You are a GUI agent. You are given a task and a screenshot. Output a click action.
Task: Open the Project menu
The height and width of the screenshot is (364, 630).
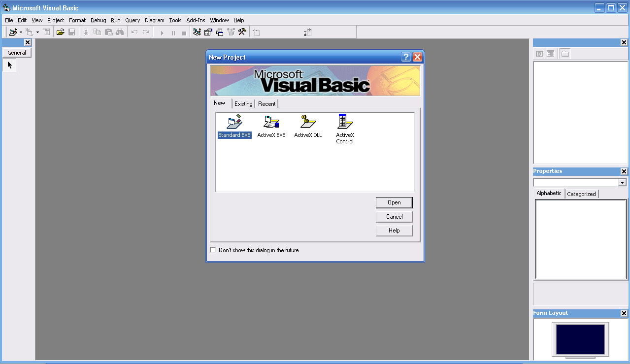pos(56,20)
